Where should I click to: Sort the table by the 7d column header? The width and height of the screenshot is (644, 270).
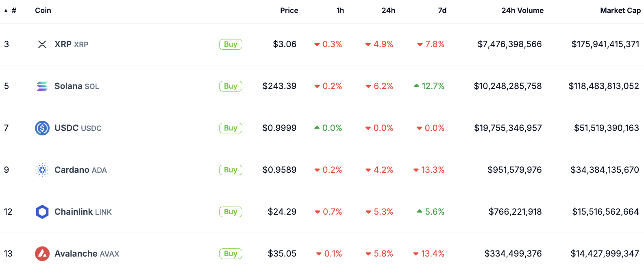click(x=442, y=11)
